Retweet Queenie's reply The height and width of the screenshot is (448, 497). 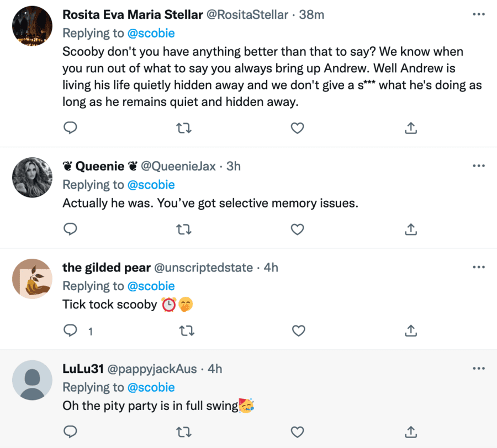pyautogui.click(x=184, y=229)
